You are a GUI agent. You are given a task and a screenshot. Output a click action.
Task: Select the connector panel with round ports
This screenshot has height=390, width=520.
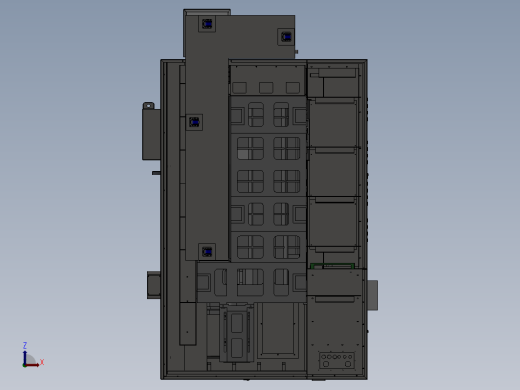point(337,360)
